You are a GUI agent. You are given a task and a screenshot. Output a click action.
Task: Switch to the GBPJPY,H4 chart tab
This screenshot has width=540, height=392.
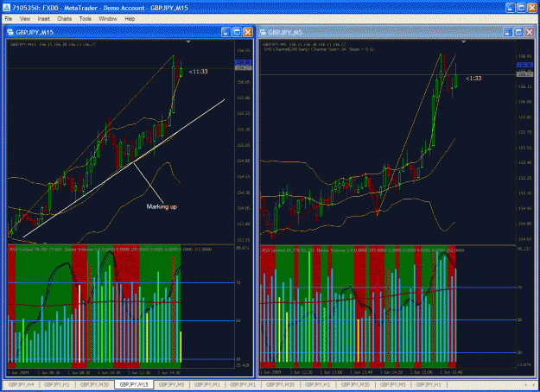point(21,384)
